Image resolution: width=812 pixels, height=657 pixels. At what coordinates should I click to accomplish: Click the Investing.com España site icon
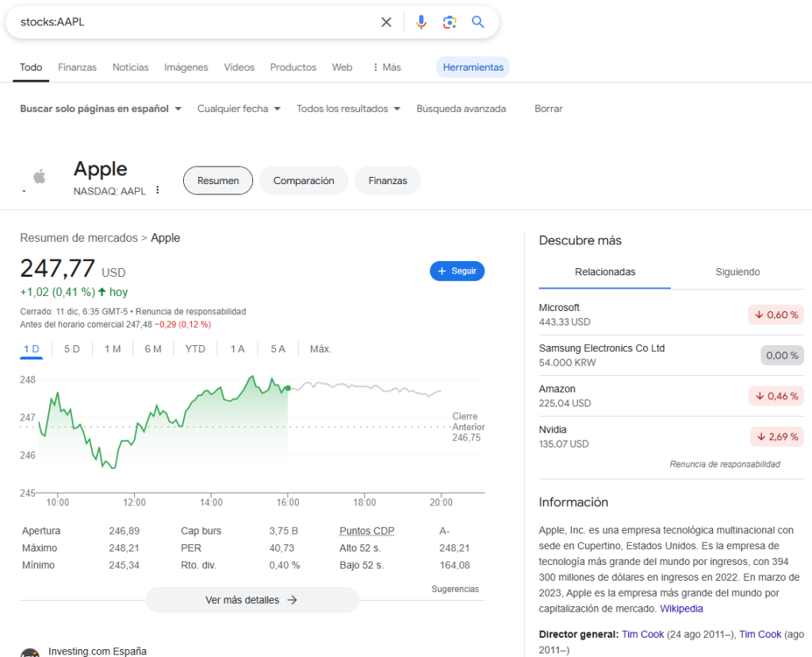pyautogui.click(x=30, y=652)
